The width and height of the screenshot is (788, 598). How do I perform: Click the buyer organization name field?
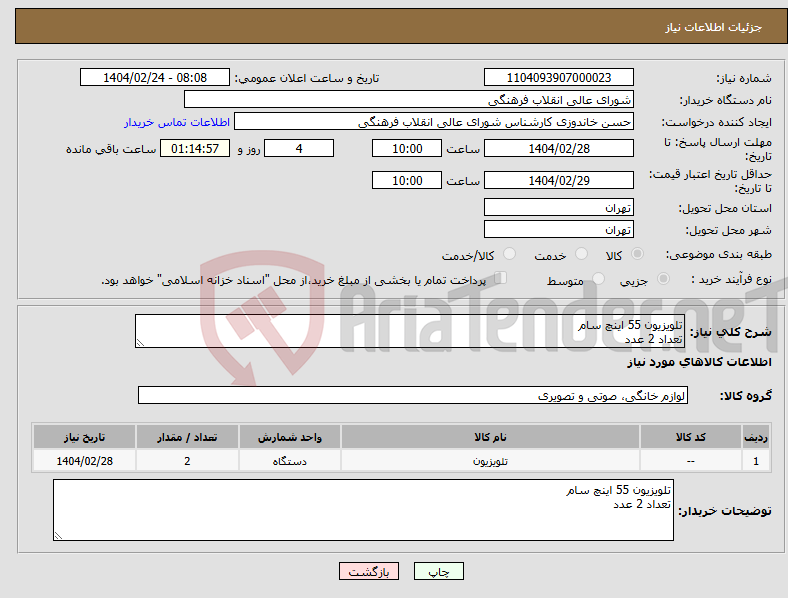click(x=409, y=99)
